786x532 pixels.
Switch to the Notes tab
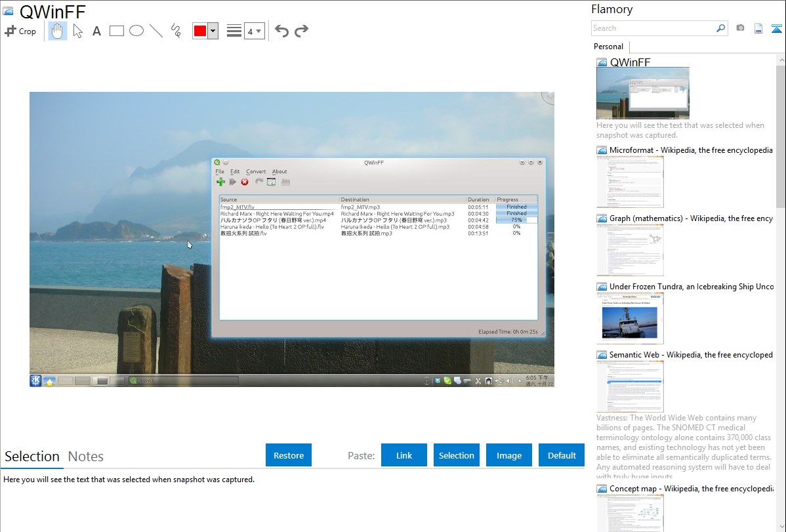[86, 457]
